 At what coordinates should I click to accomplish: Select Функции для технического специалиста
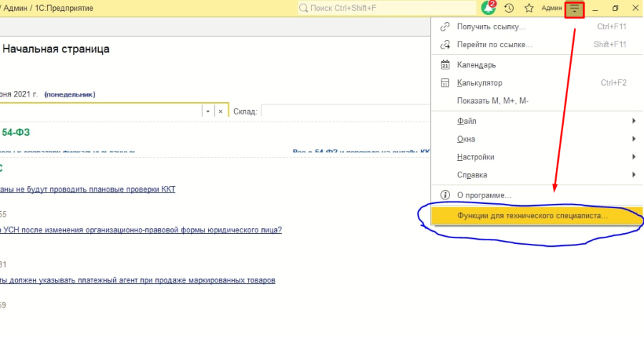click(532, 215)
